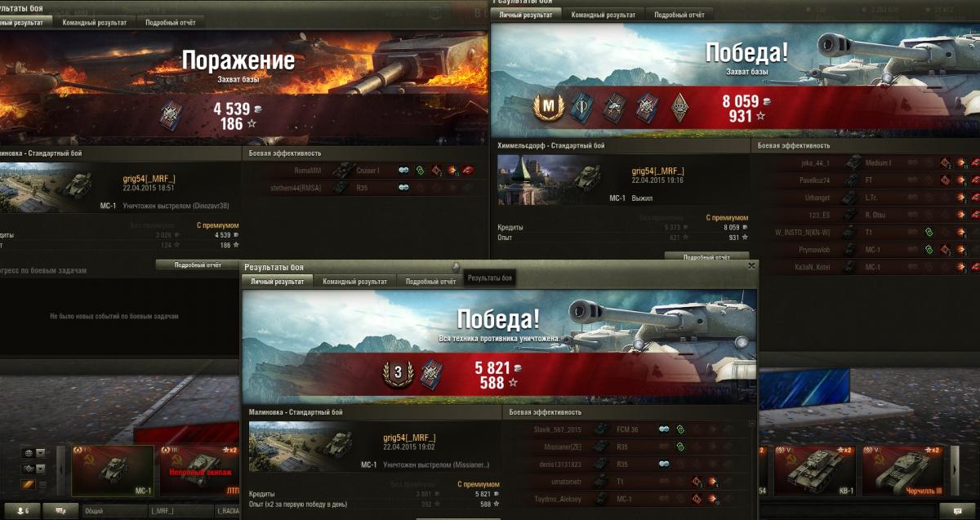Click the class 3 mastery badge icon

pyautogui.click(x=395, y=374)
